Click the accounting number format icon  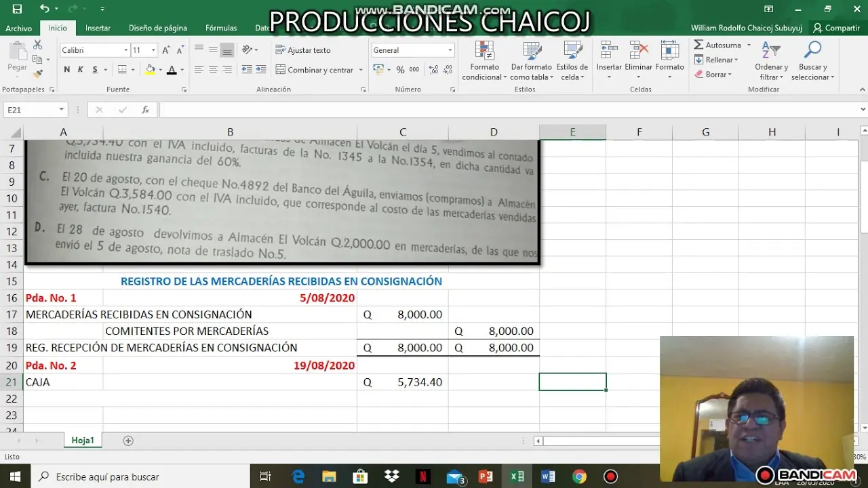tap(378, 70)
